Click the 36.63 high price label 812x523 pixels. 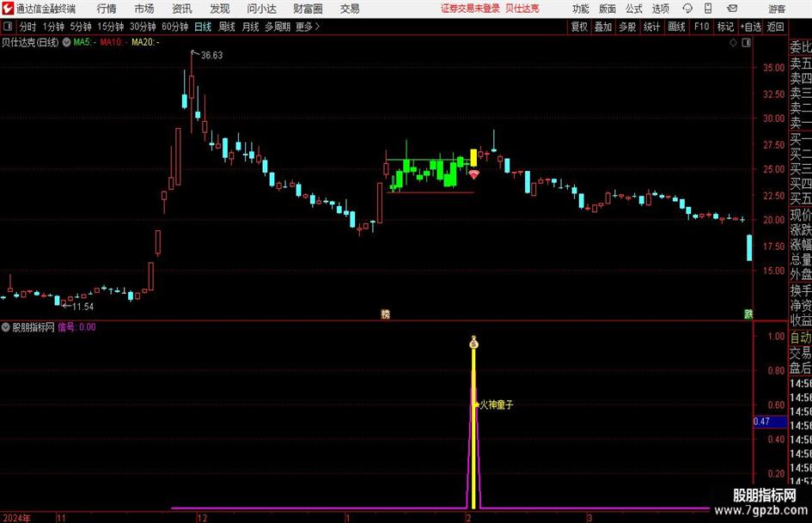click(211, 56)
